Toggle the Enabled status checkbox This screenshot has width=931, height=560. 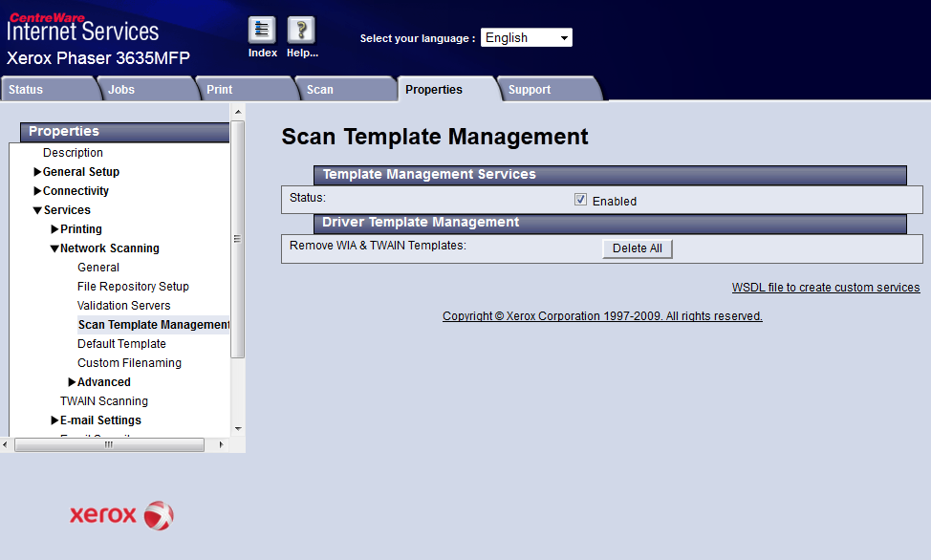pos(581,200)
